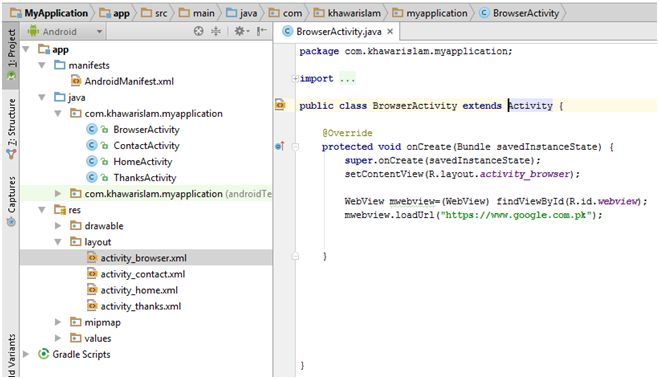The image size is (659, 379).
Task: Expand the drawable folder
Action: point(58,226)
